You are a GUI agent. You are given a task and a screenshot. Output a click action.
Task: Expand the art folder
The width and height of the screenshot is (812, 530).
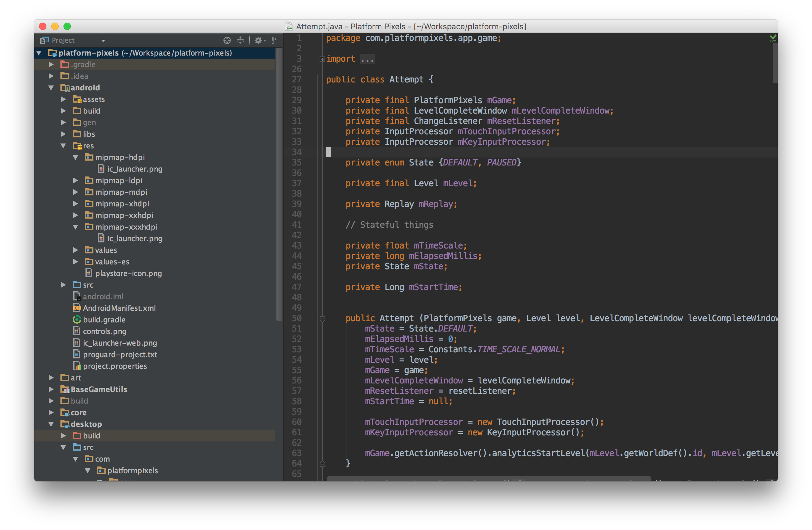[51, 378]
